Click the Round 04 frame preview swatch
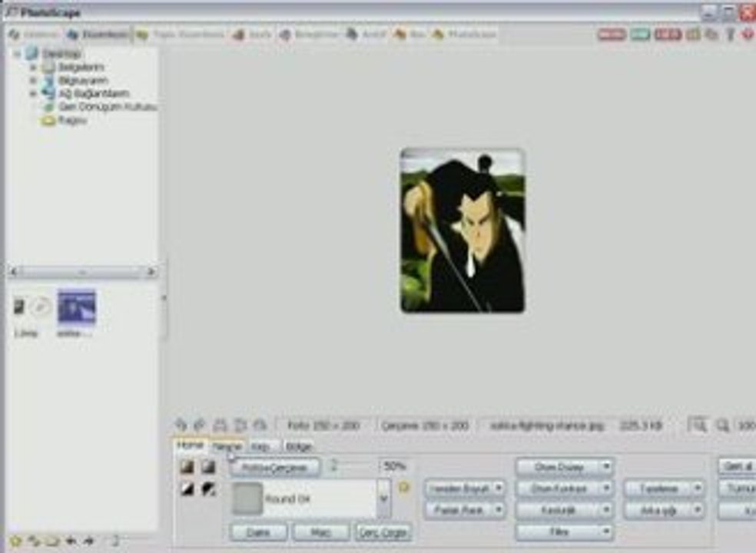 [247, 498]
